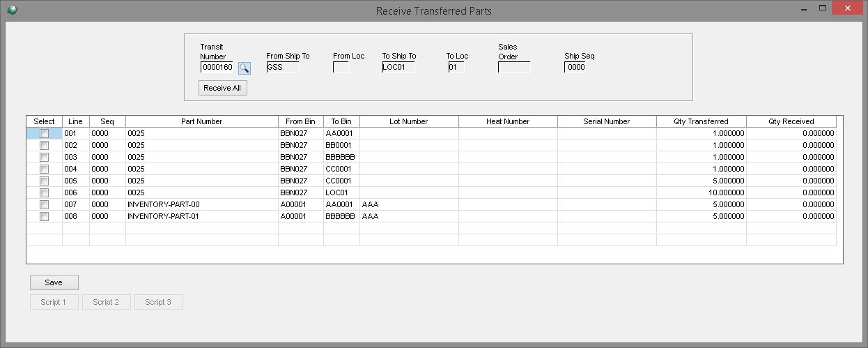Click line number 005 cell
Screen dimensions: 868x348
[76, 181]
